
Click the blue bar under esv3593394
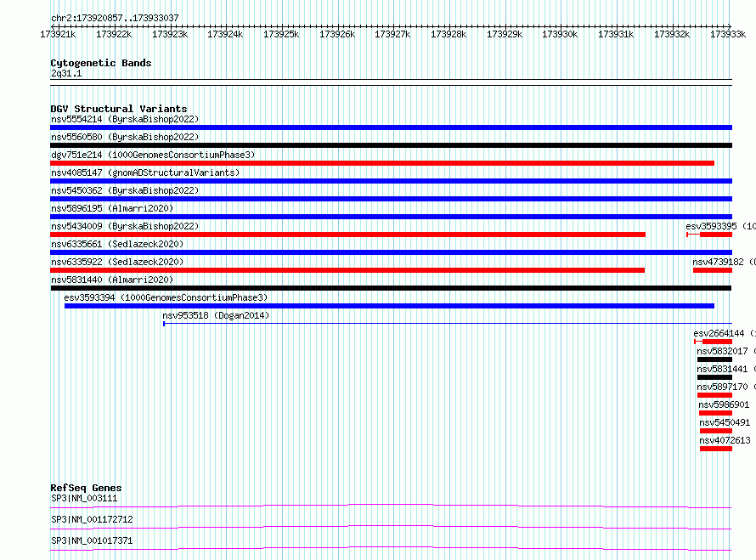pos(389,306)
